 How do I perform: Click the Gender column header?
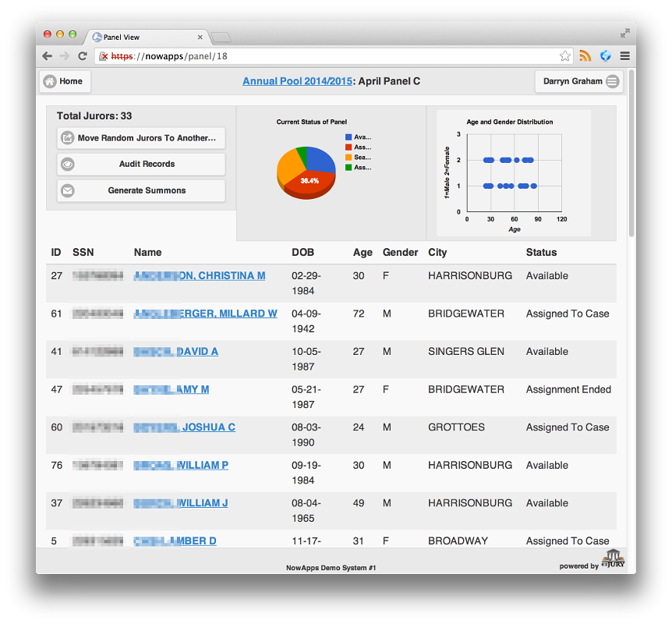400,253
